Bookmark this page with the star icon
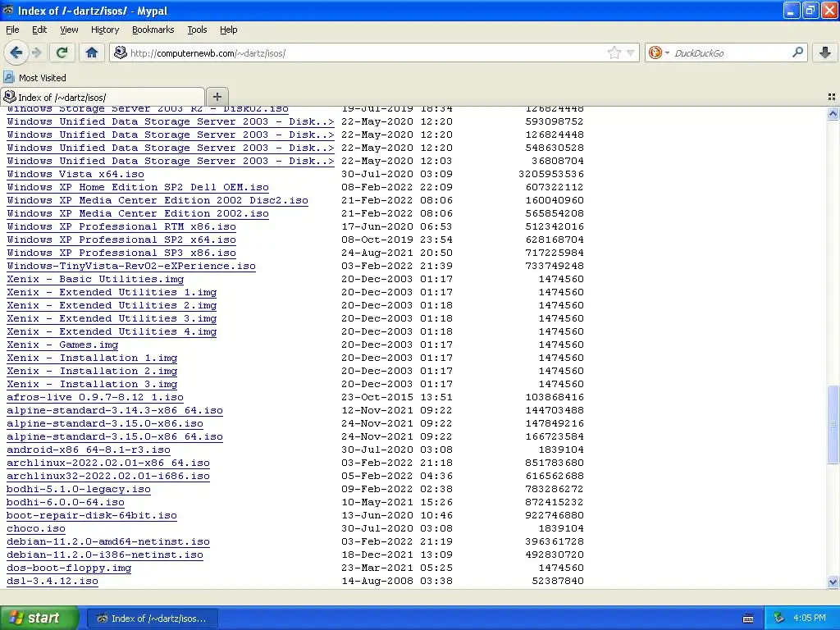 click(x=614, y=52)
